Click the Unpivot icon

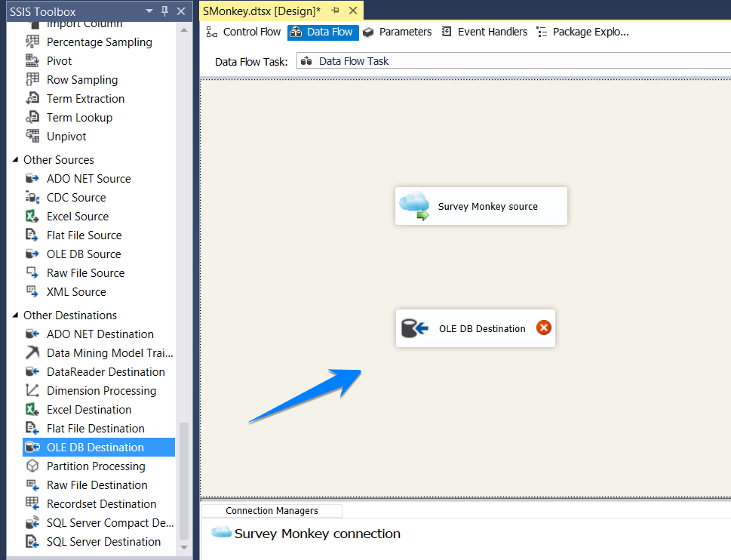click(x=32, y=136)
